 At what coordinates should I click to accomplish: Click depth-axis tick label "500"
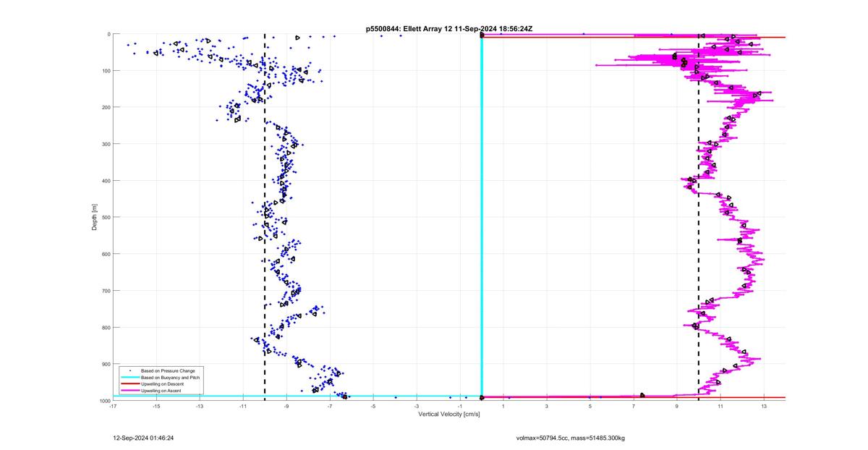[x=106, y=217]
